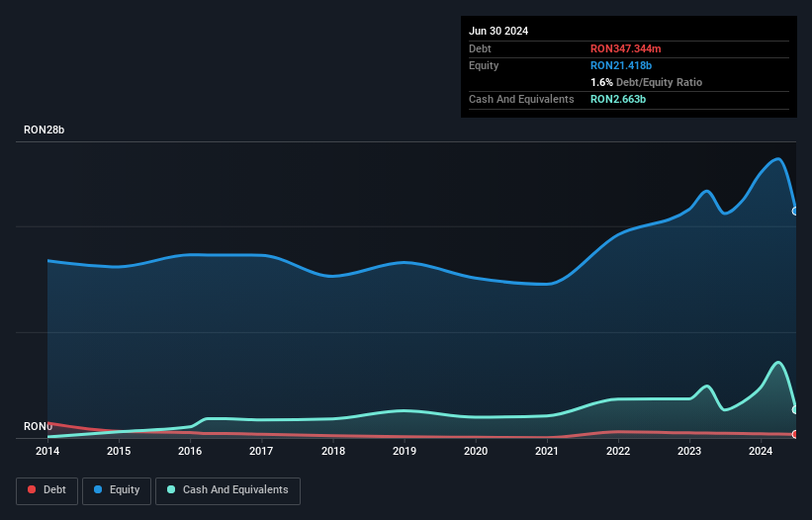Select the 2021 x-axis label
This screenshot has width=812, height=520.
click(547, 451)
